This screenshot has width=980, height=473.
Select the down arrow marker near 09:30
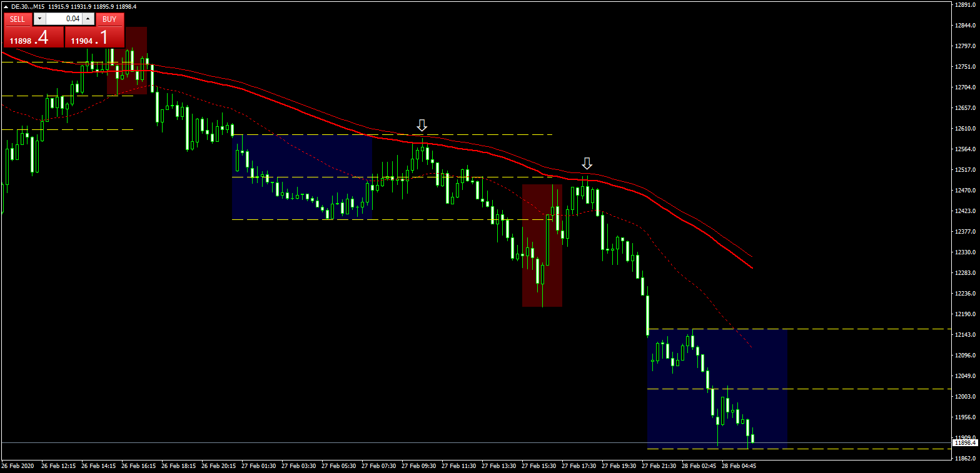tap(422, 125)
